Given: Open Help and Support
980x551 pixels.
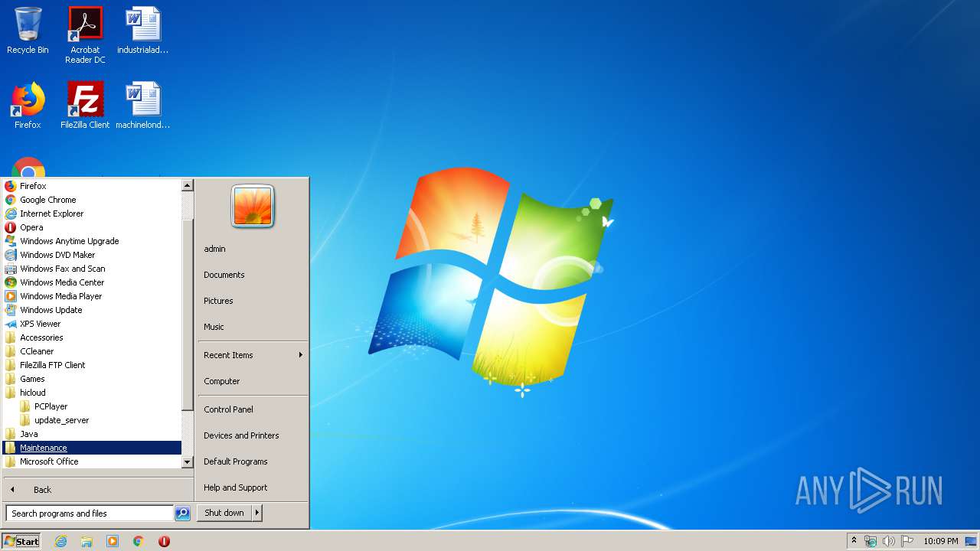Looking at the screenshot, I should pyautogui.click(x=253, y=487).
